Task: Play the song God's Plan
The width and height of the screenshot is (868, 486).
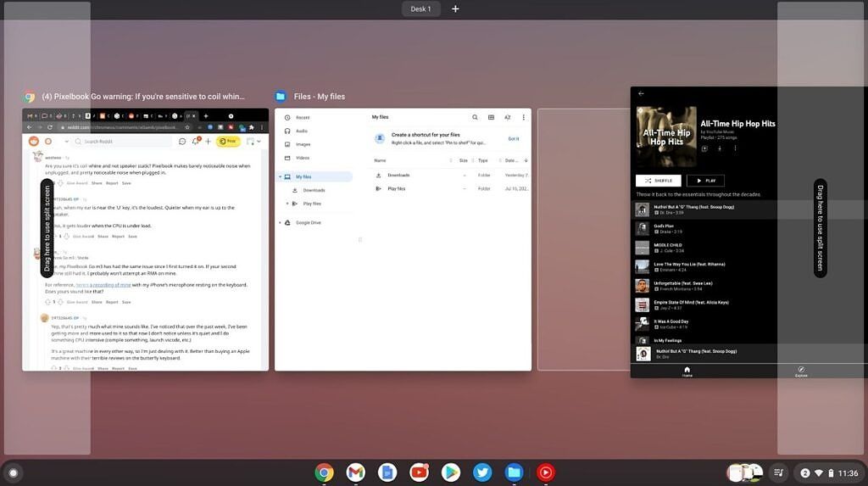Action: (x=749, y=228)
